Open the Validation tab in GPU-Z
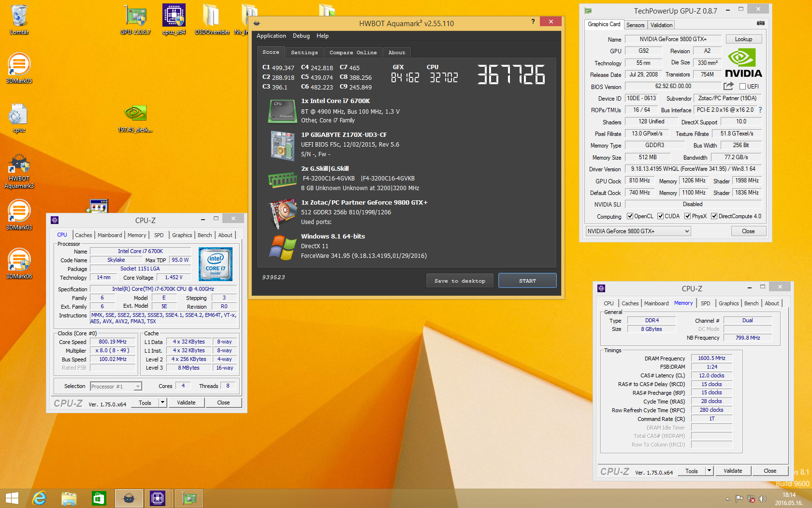 coord(661,25)
